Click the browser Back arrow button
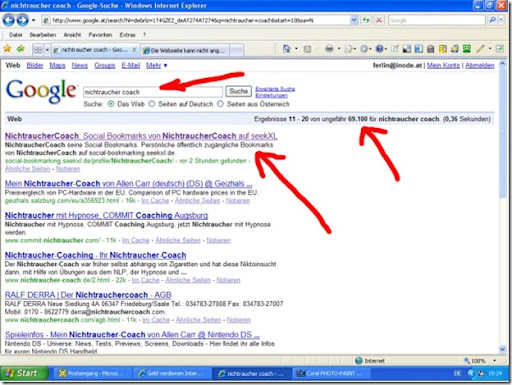 tap(8, 20)
